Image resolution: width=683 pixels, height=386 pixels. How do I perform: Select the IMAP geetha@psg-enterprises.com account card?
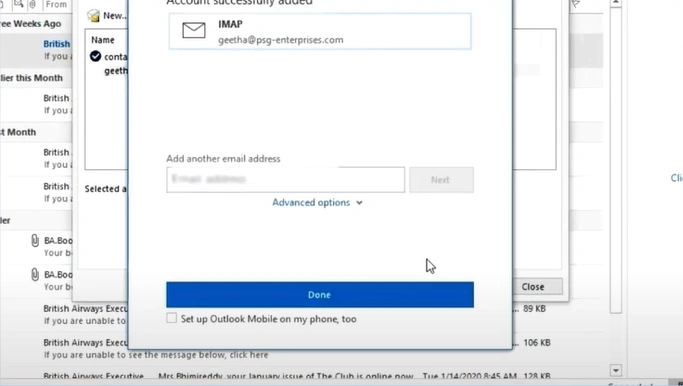coord(320,31)
